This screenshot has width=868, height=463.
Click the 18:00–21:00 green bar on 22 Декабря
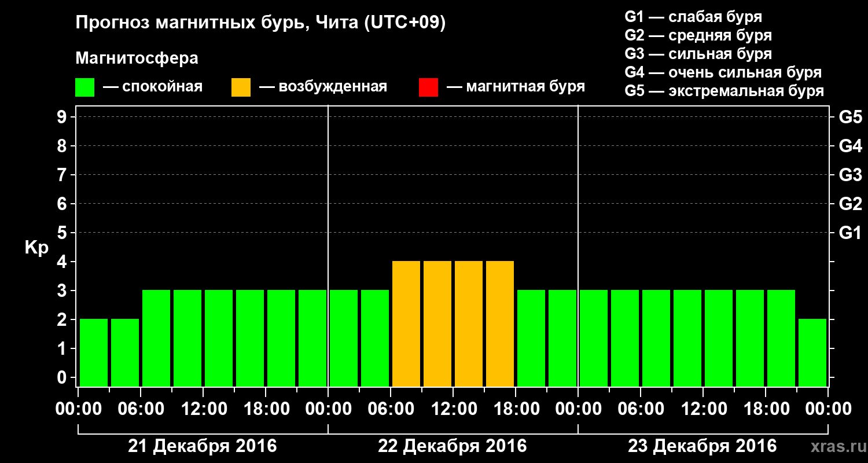(531, 338)
